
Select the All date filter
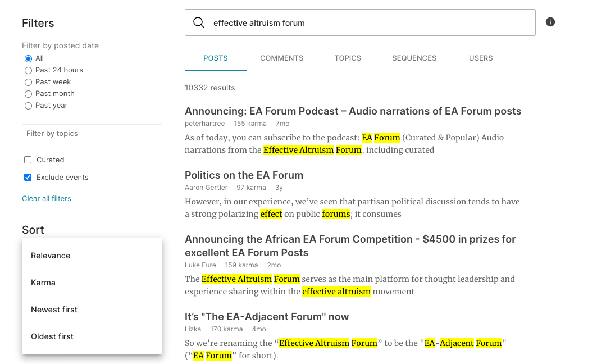[x=28, y=58]
